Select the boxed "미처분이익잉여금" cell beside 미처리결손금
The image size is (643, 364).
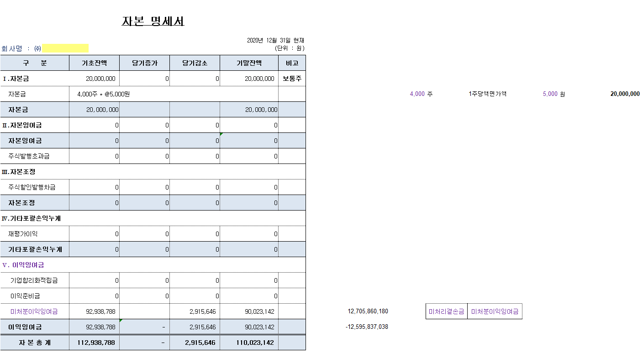click(x=495, y=311)
